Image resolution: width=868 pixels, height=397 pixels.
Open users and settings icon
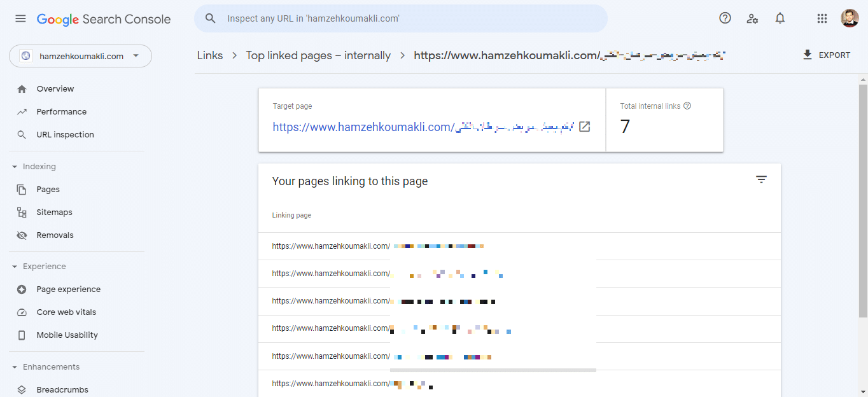[752, 18]
